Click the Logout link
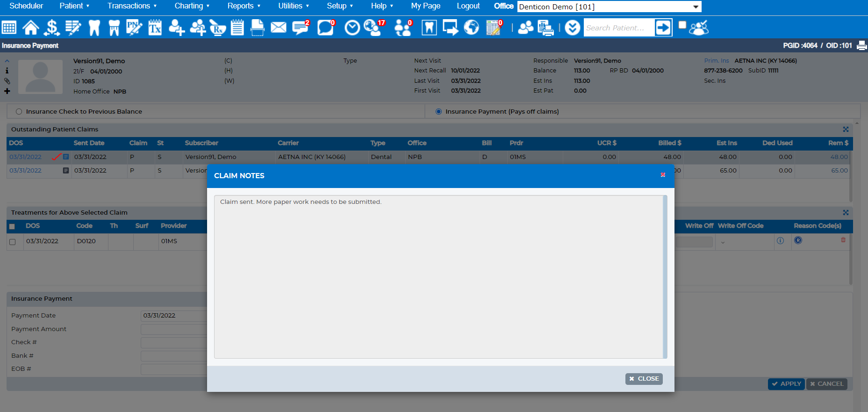 468,6
